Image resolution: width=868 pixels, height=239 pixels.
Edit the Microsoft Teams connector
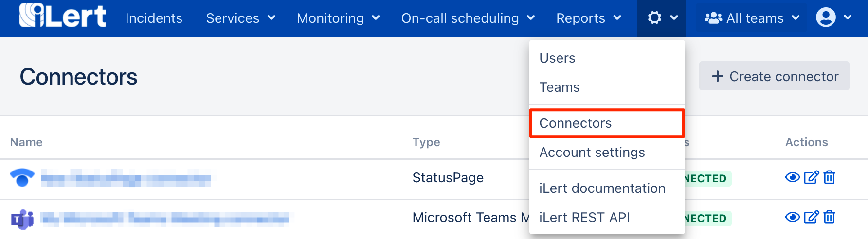tap(811, 217)
